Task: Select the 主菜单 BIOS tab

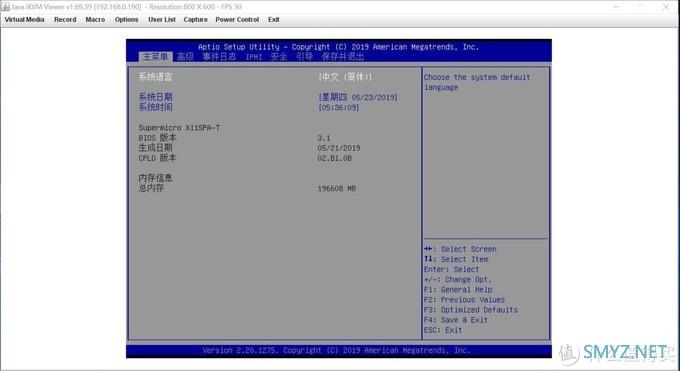Action: click(x=155, y=57)
